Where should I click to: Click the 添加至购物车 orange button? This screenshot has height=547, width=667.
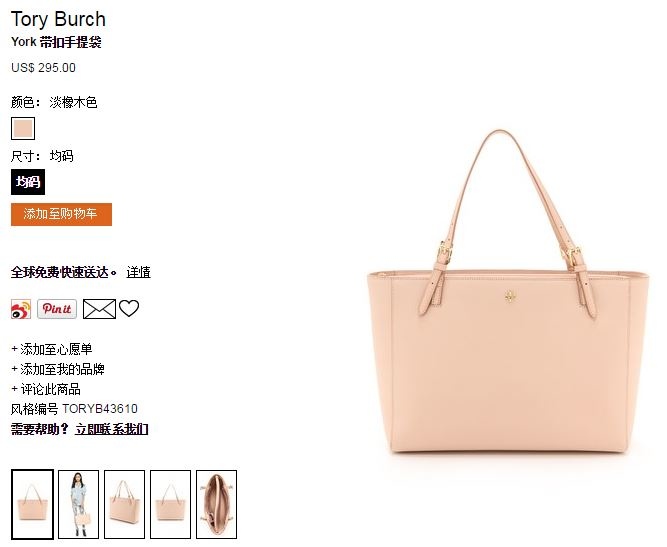pyautogui.click(x=61, y=214)
